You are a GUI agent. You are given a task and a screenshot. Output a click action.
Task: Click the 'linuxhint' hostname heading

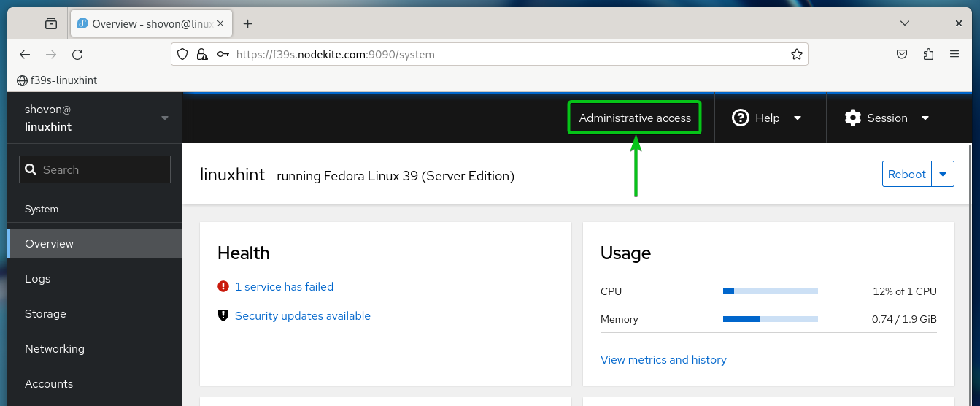pos(232,175)
